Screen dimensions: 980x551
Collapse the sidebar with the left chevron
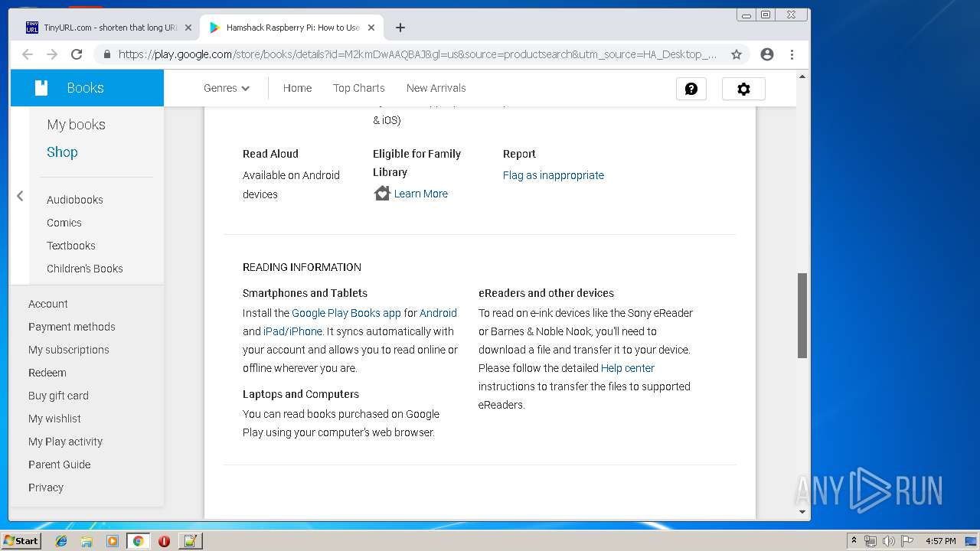tap(20, 197)
